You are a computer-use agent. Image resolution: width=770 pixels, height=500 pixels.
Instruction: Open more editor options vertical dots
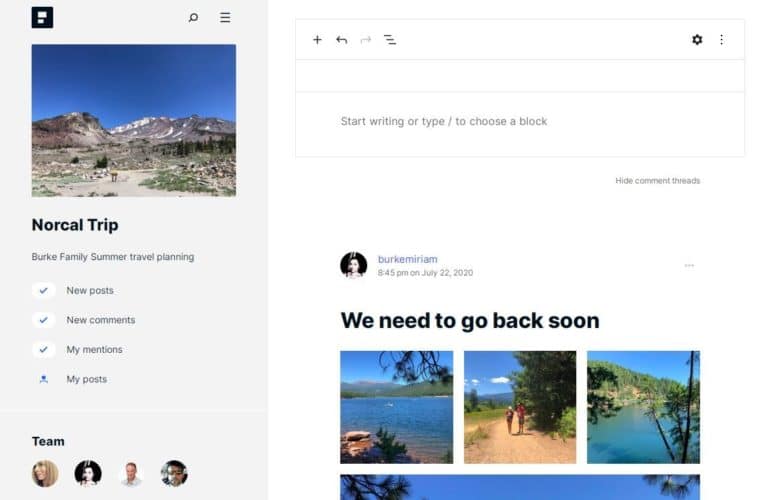coord(721,40)
